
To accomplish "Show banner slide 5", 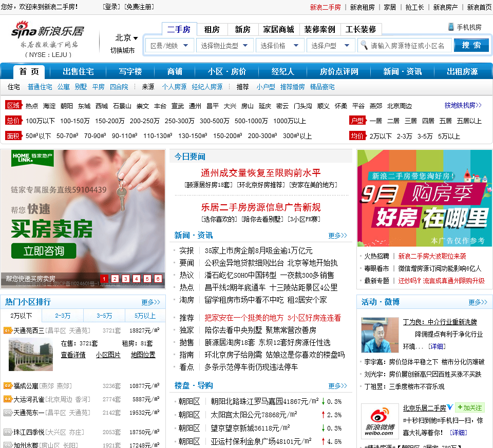I will click(147, 278).
